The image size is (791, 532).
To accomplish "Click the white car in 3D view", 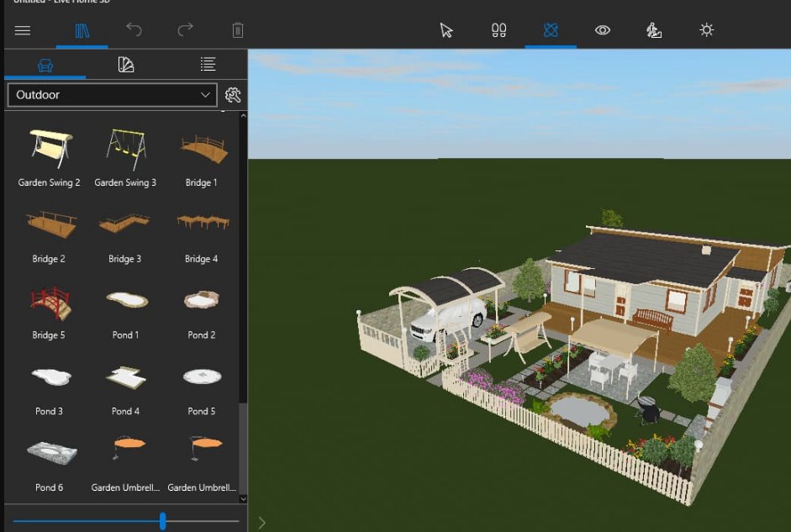I will pyautogui.click(x=448, y=318).
